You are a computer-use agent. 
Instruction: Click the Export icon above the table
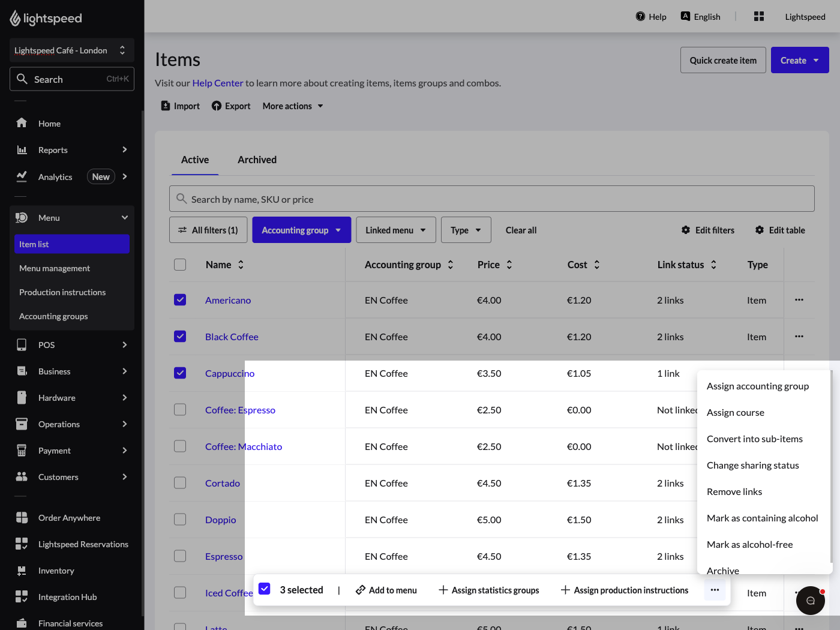pyautogui.click(x=217, y=106)
